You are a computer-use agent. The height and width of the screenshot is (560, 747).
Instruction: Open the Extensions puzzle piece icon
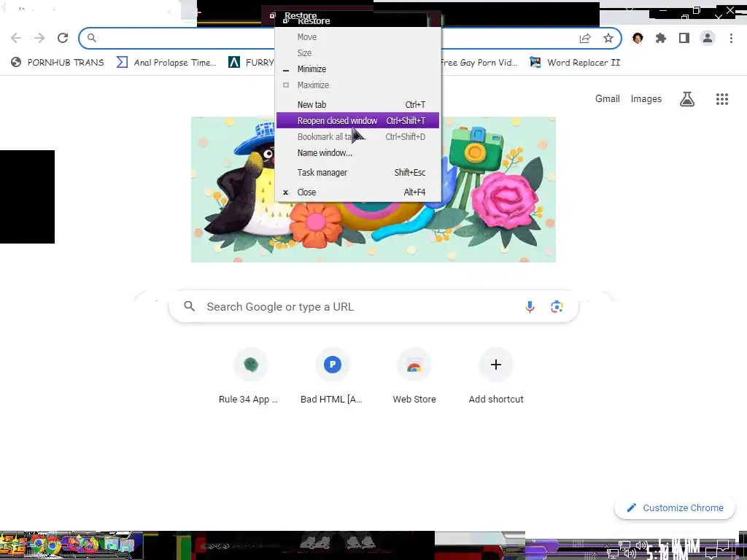[661, 38]
